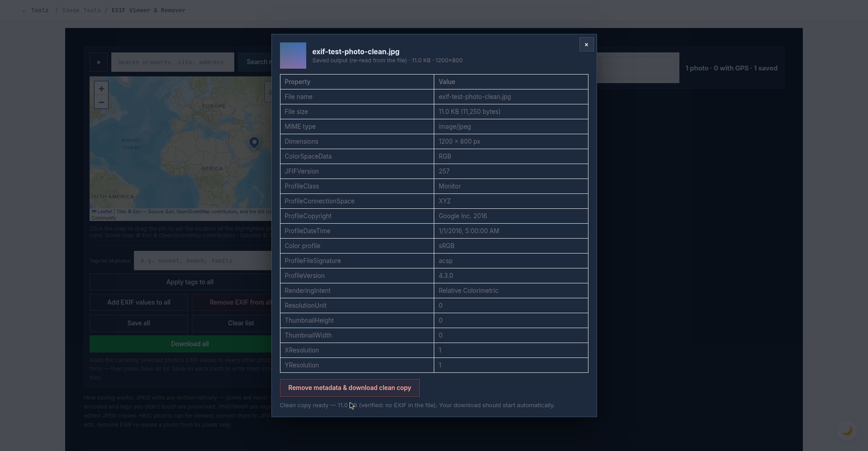Click Add EXIF values to all
The height and width of the screenshot is (451, 868).
pos(139,302)
